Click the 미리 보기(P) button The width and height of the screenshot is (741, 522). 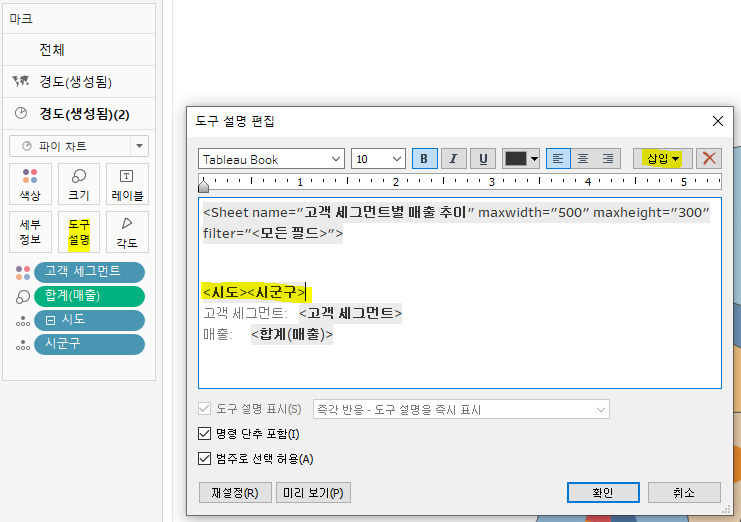[x=313, y=493]
